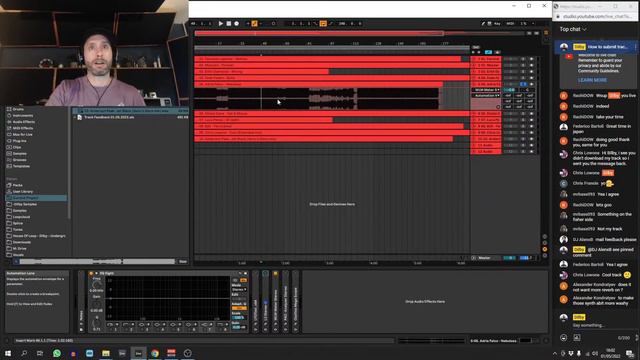Click the Raw button in browser preview
Image resolution: width=640 pixels, height=360 pixels.
click(183, 261)
